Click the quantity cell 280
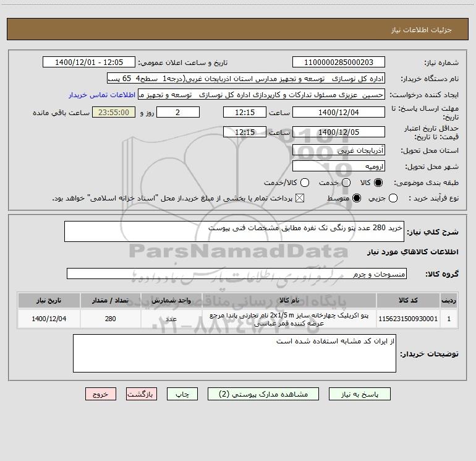The height and width of the screenshot is (461, 476). point(111,319)
